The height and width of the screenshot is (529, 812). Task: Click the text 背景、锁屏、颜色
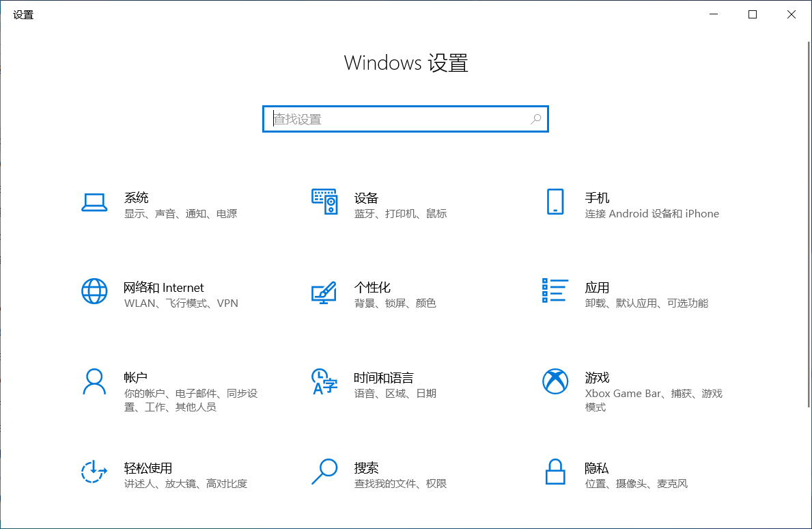(x=395, y=303)
